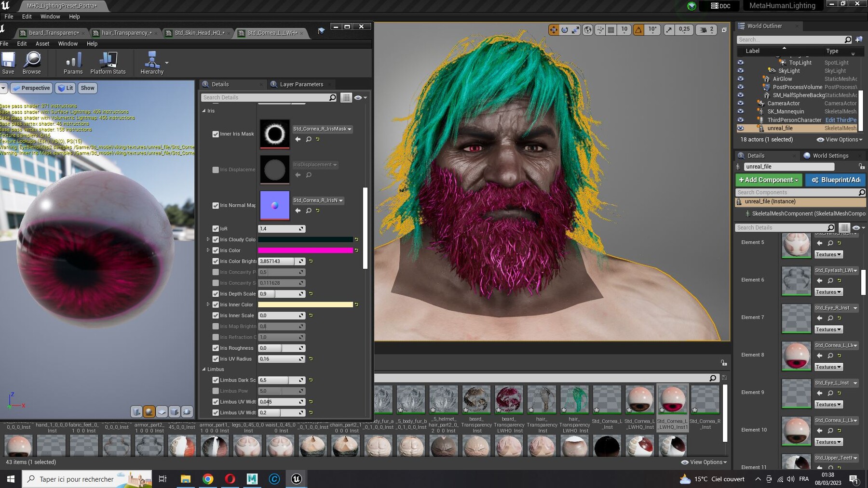Select the beard_Transparency thumbnail in the content browser

(x=476, y=400)
